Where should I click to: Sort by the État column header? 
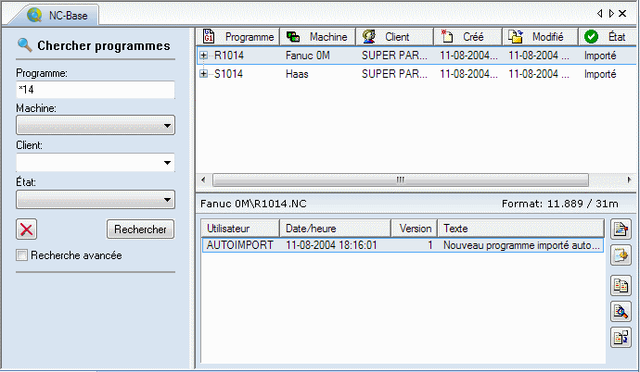point(607,37)
